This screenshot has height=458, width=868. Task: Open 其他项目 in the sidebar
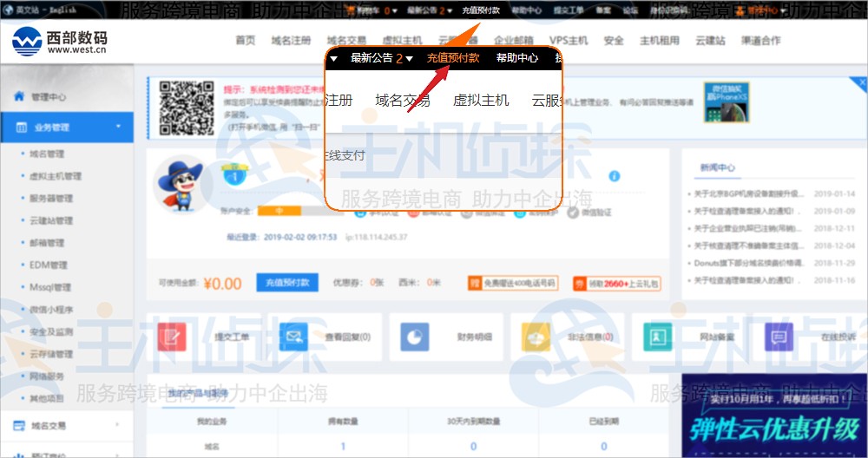[47, 397]
